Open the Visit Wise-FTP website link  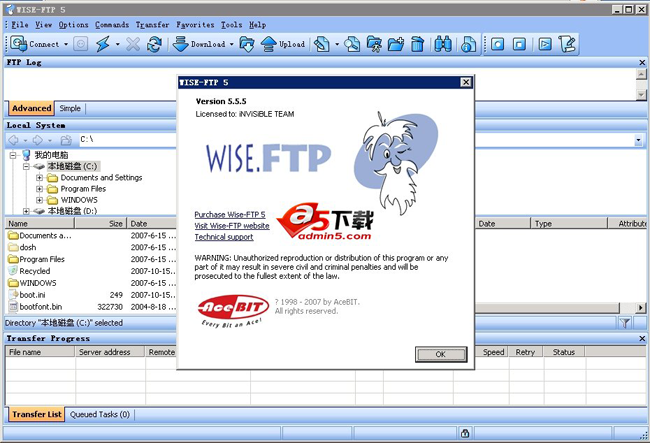pyautogui.click(x=232, y=226)
